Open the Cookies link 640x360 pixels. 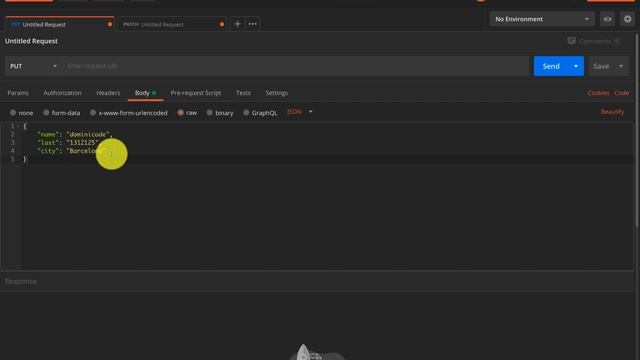point(598,93)
